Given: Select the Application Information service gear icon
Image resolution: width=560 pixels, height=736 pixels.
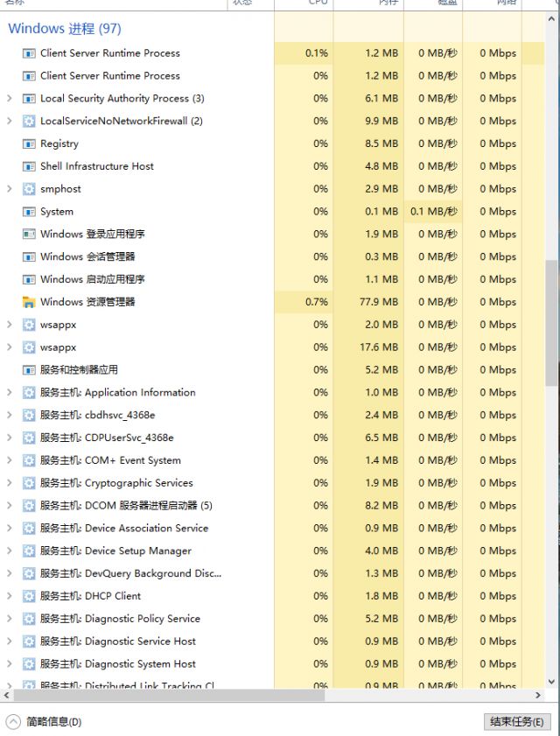Looking at the screenshot, I should click(x=29, y=393).
